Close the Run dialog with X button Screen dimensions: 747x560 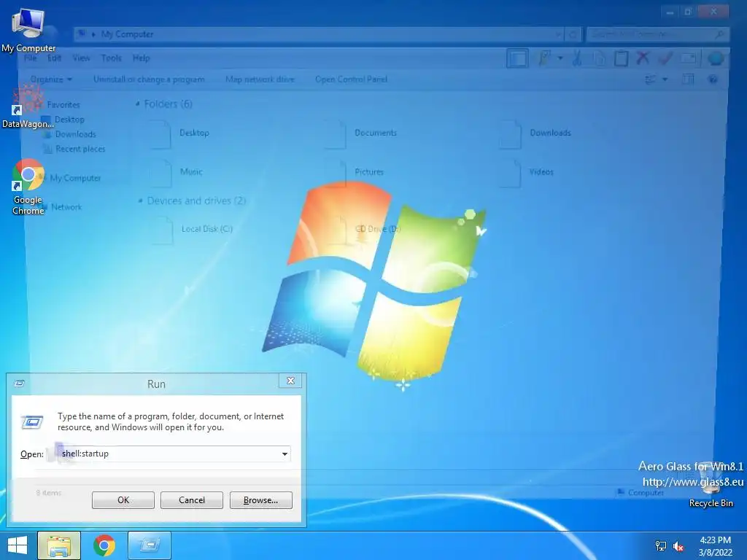point(290,381)
